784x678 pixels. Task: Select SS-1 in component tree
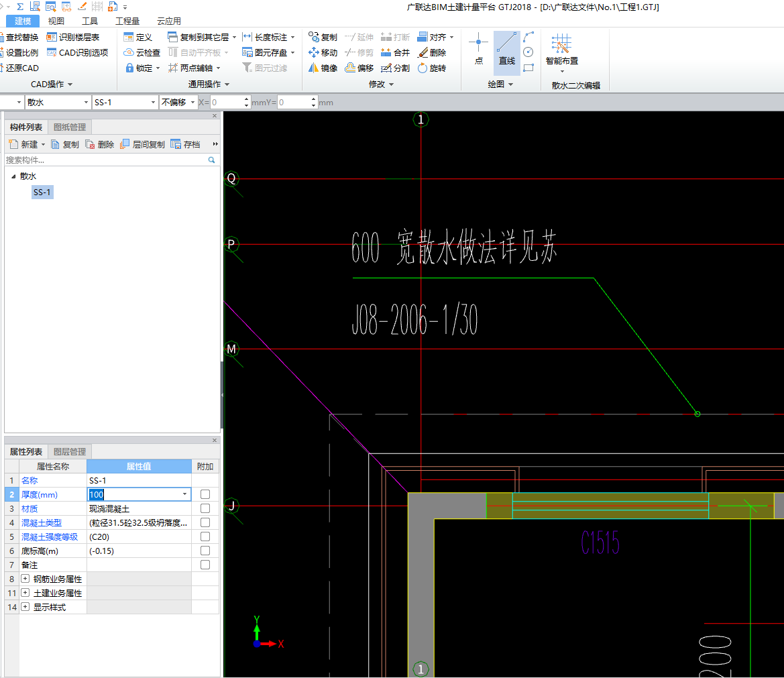click(42, 192)
